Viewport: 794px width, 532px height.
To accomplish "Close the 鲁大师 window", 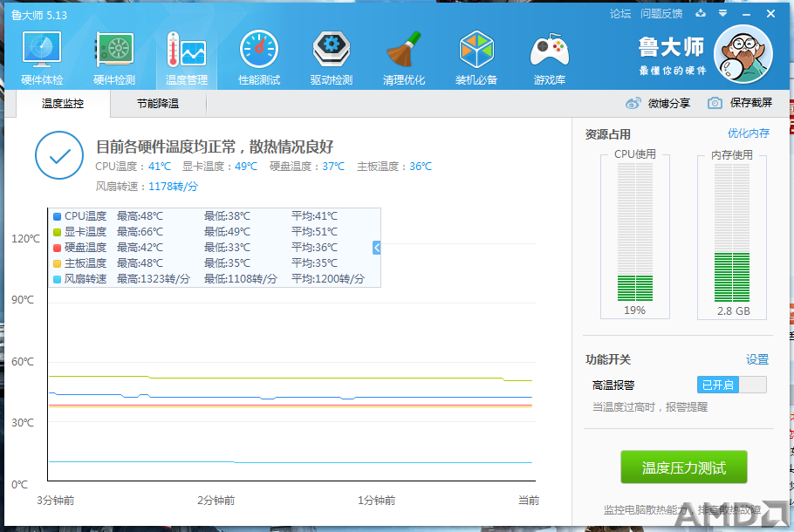I will tap(770, 14).
